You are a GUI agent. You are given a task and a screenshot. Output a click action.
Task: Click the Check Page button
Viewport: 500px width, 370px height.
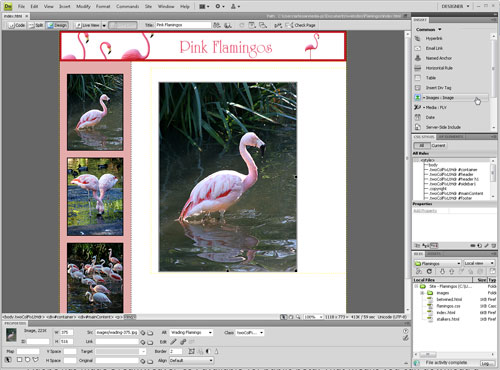pyautogui.click(x=301, y=25)
